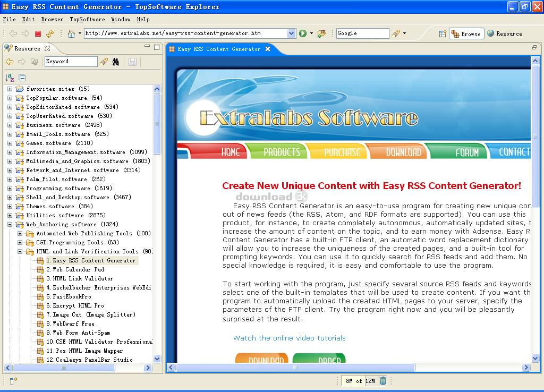Click the alphabetical sort icon

pos(10,78)
